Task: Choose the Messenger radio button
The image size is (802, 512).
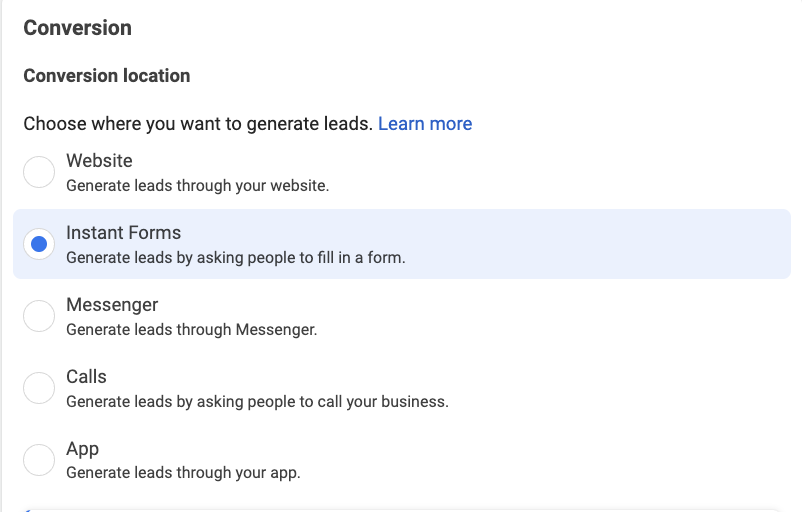Action: click(39, 316)
